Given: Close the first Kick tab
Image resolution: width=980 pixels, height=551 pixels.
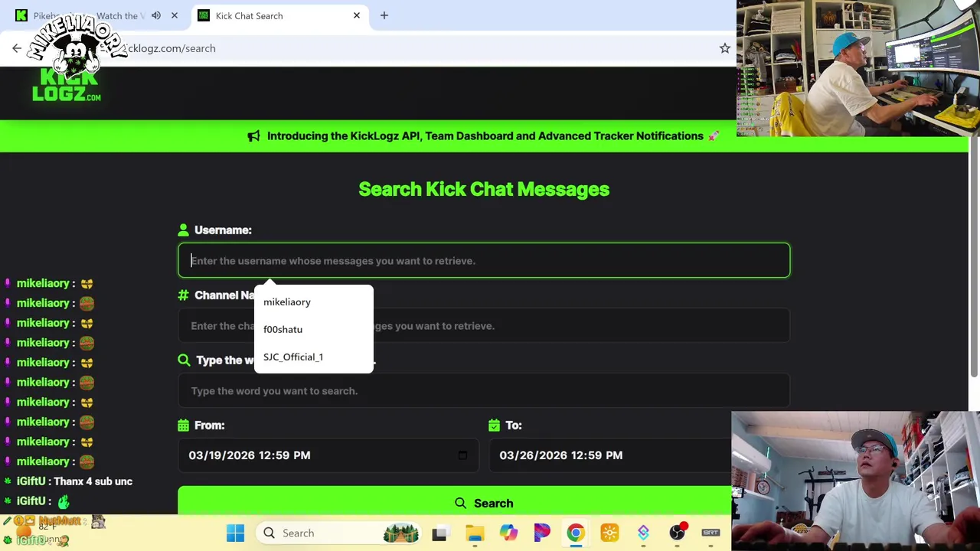Looking at the screenshot, I should pyautogui.click(x=175, y=15).
